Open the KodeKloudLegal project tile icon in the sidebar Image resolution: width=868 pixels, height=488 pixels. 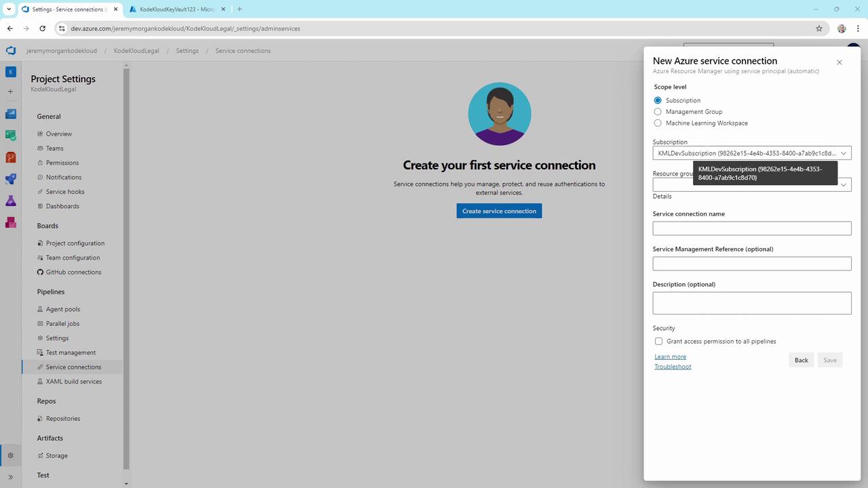[10, 72]
